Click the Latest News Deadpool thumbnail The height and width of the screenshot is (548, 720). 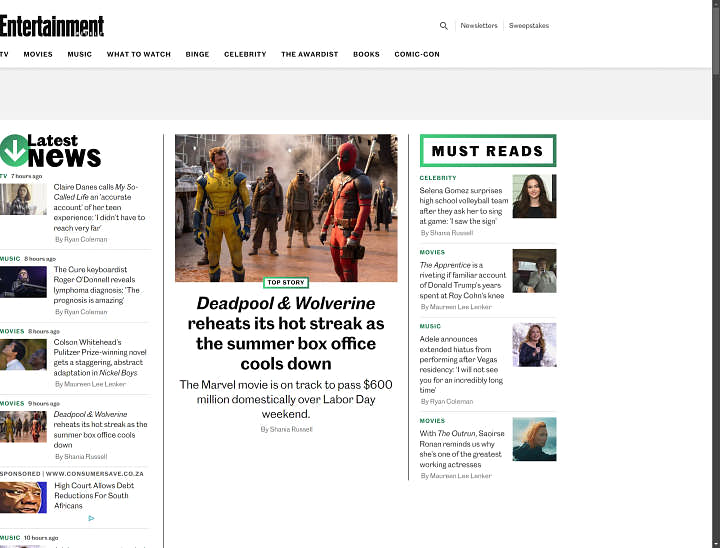tap(23, 427)
